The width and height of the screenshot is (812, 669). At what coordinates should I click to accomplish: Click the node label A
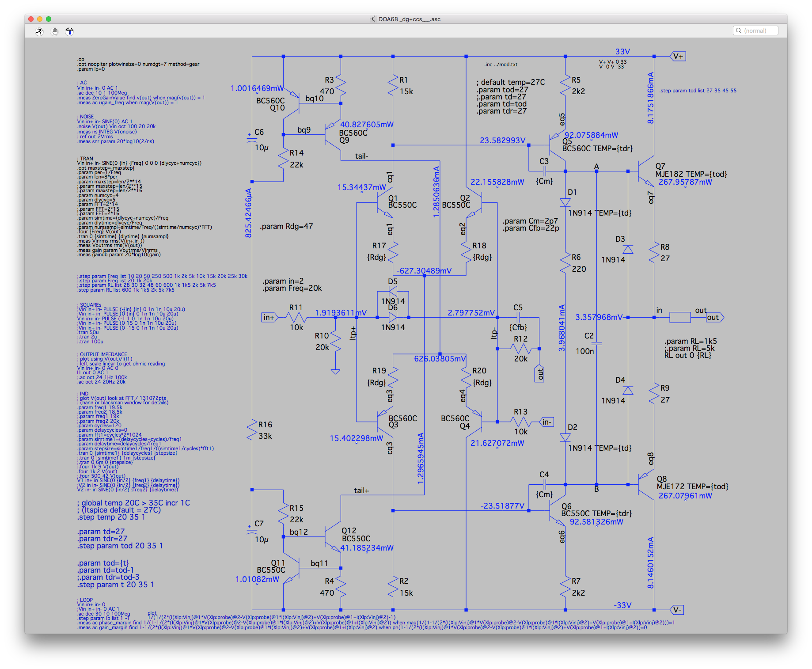point(596,167)
